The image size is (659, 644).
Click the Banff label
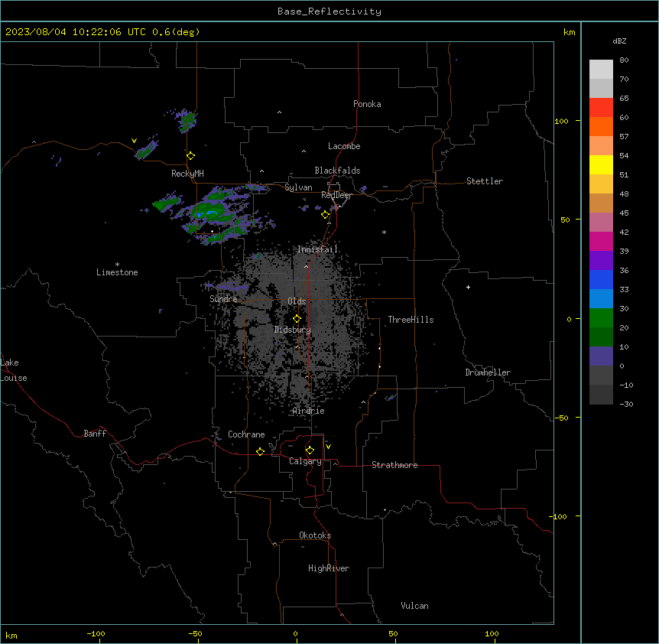(95, 434)
